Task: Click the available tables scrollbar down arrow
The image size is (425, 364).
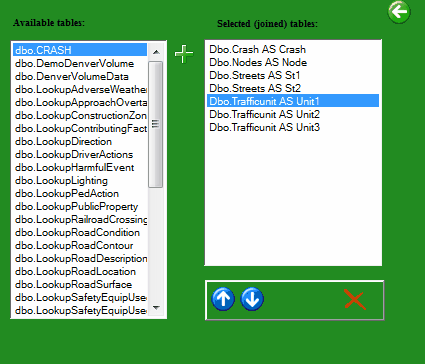Action: click(156, 308)
